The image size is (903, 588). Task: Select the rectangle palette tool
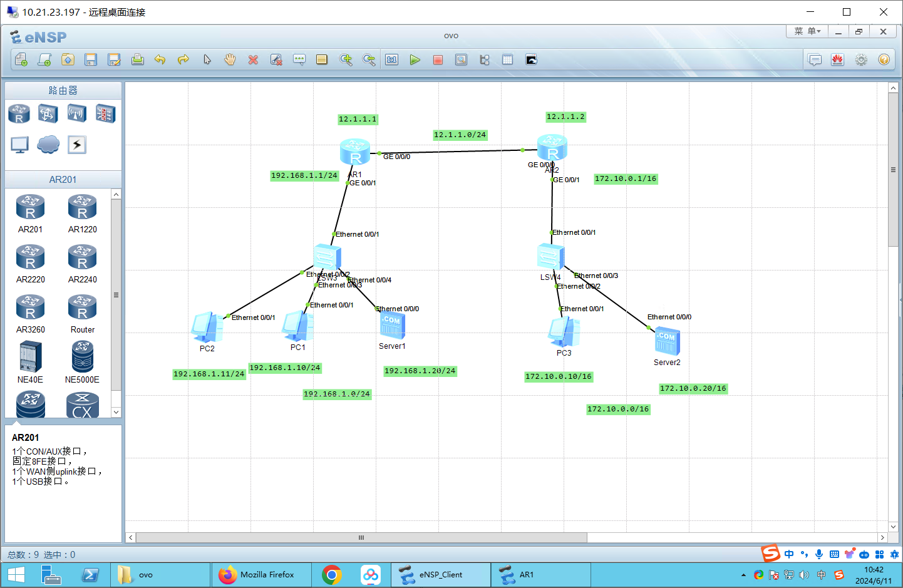[322, 59]
